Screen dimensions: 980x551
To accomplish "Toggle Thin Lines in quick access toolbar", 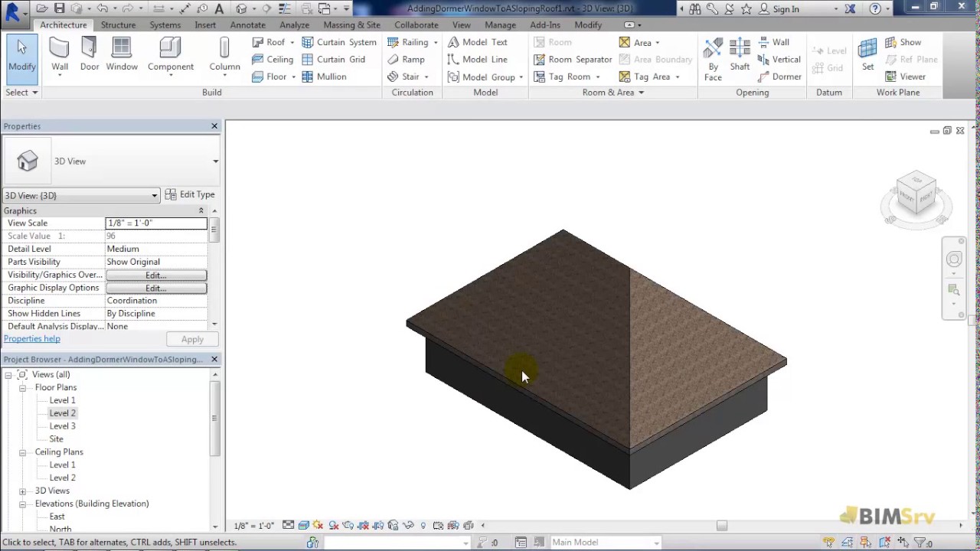I will (284, 8).
